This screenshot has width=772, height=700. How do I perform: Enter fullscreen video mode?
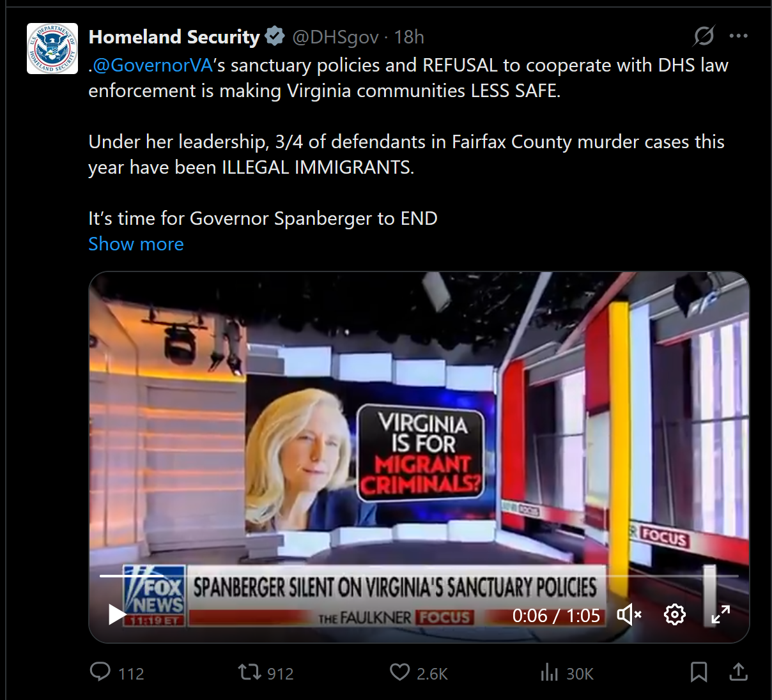click(x=721, y=614)
